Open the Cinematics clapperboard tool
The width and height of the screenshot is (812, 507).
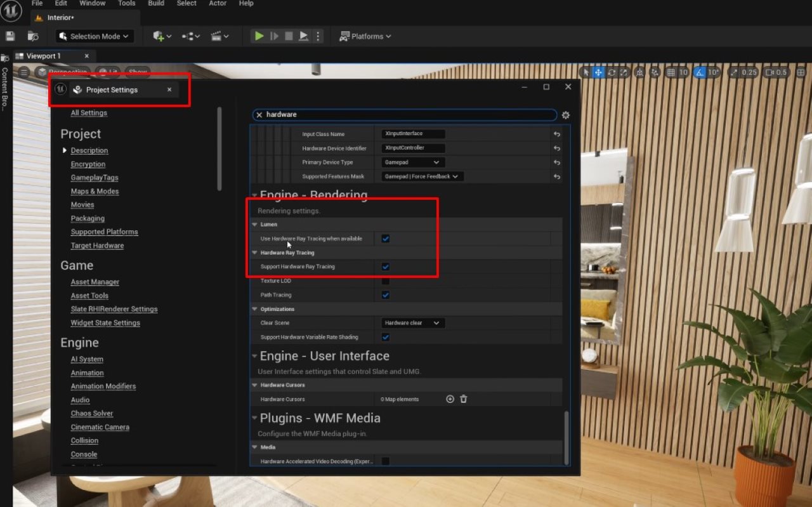point(216,36)
